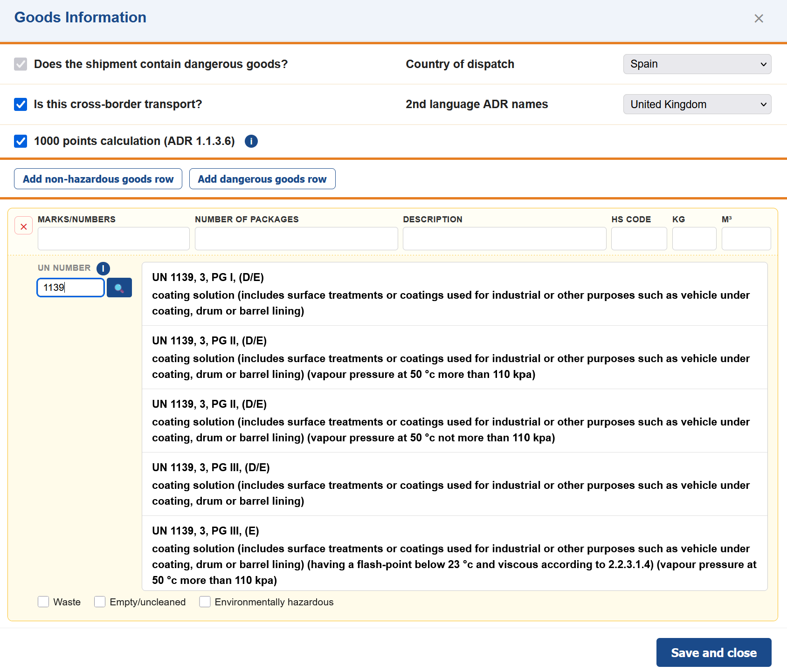Screen dimensions: 787x672
Task: Close the Goods Information dialog
Action: click(x=759, y=19)
